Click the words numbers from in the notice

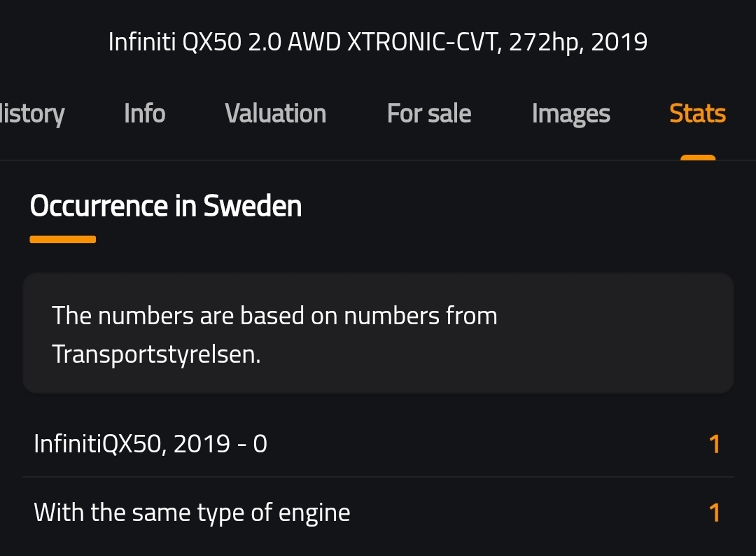click(x=420, y=317)
